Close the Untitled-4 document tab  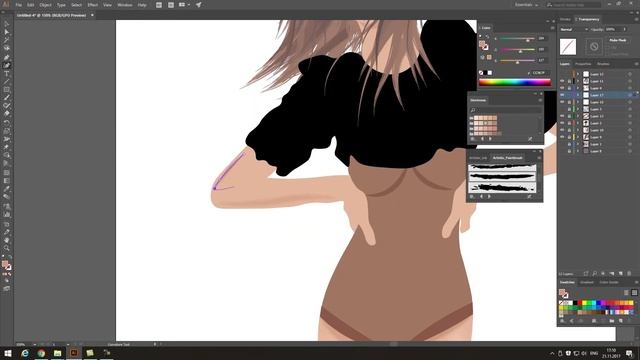92,15
